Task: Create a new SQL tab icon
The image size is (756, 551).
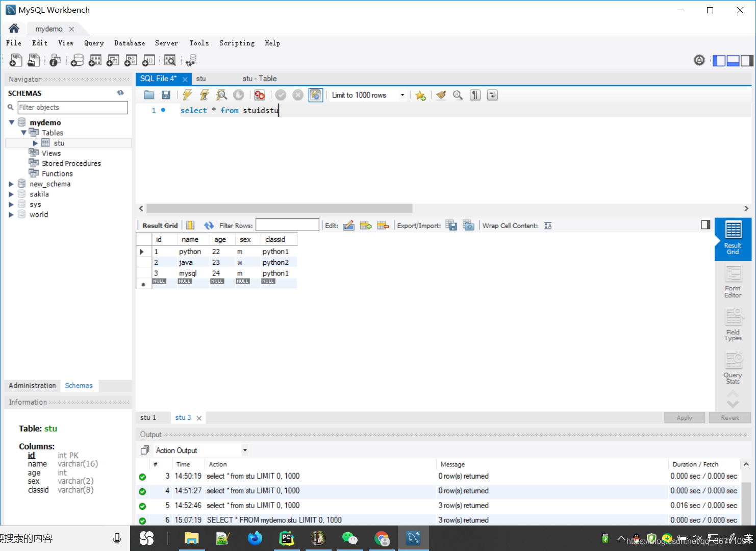Action: 16,60
